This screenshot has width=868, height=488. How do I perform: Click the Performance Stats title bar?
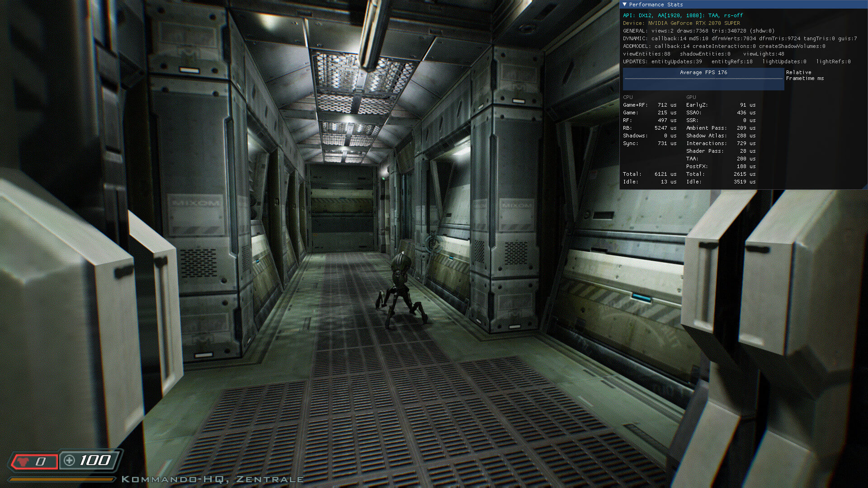point(656,5)
